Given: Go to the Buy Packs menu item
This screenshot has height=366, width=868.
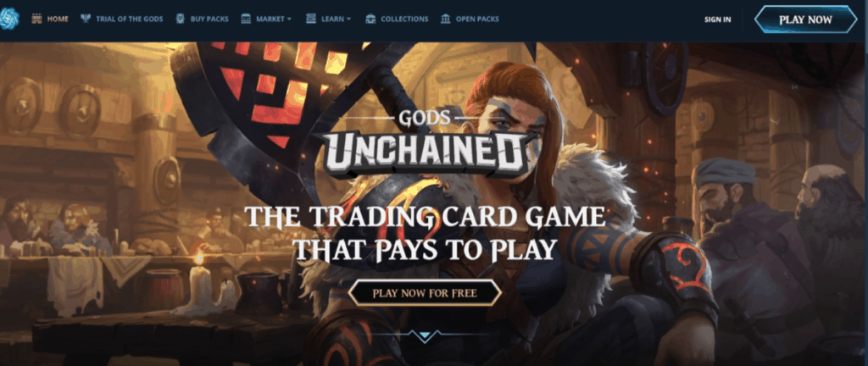Looking at the screenshot, I should click(x=209, y=19).
